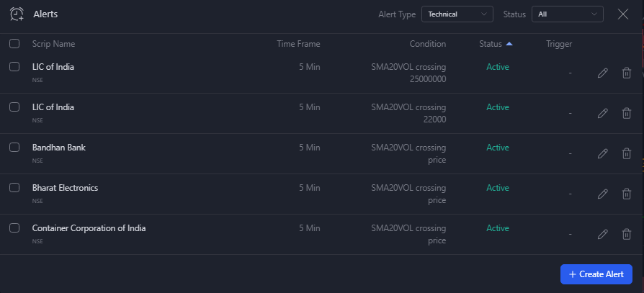This screenshot has height=293, width=644.
Task: Close the Alerts panel
Action: tap(623, 14)
